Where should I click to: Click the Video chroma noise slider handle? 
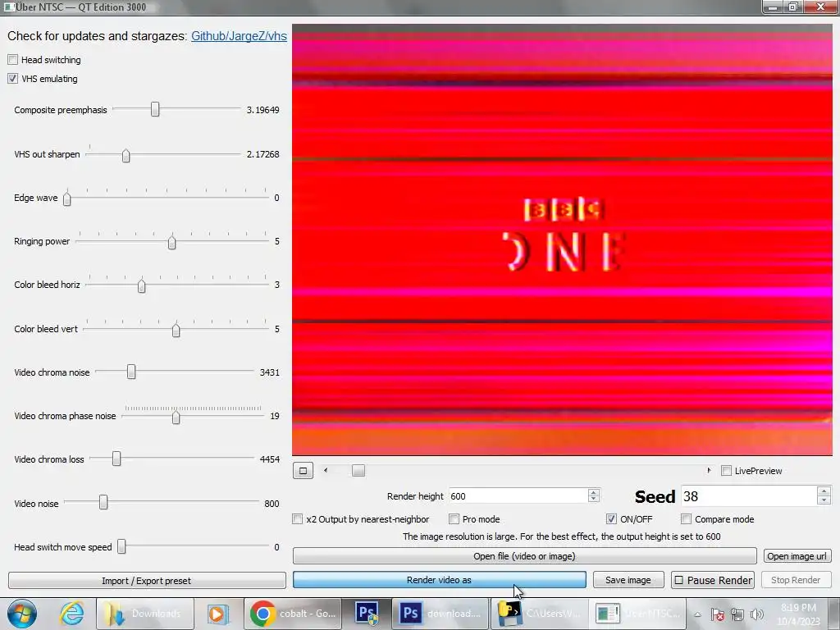coord(131,372)
